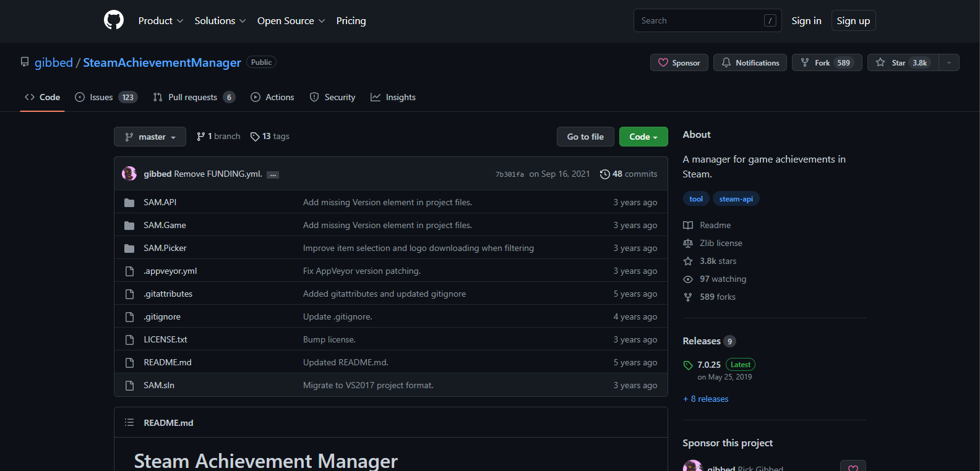The width and height of the screenshot is (980, 471).
Task: Click the README table of contents icon
Action: point(129,423)
